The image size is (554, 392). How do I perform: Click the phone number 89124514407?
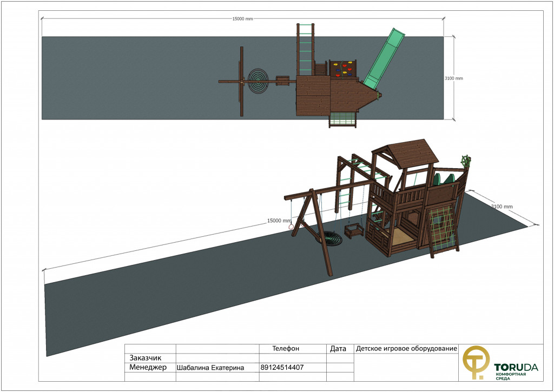[x=282, y=368]
